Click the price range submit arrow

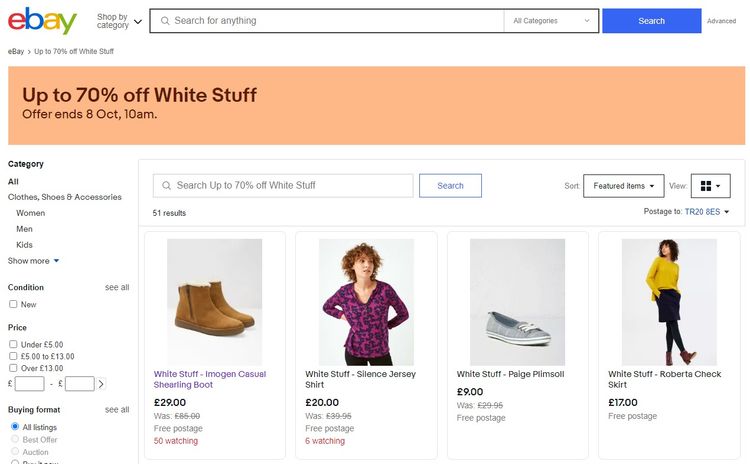click(x=101, y=384)
